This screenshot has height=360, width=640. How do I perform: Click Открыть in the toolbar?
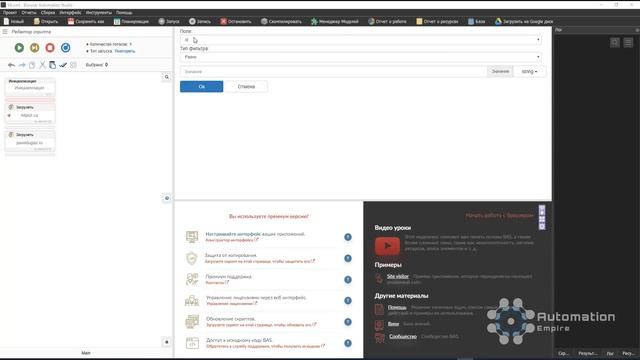pos(46,21)
